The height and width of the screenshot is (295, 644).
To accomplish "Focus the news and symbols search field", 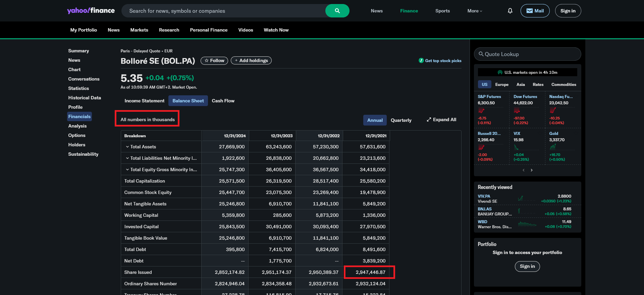I will coord(223,11).
